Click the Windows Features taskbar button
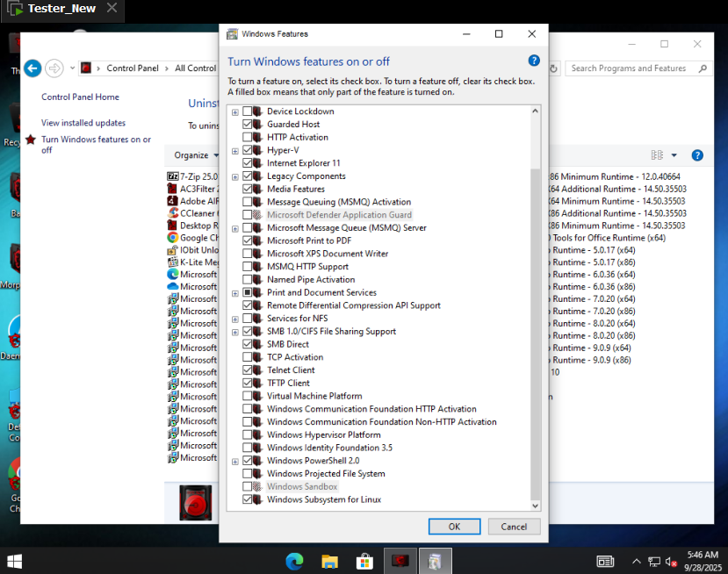This screenshot has height=574, width=728. pos(435,562)
